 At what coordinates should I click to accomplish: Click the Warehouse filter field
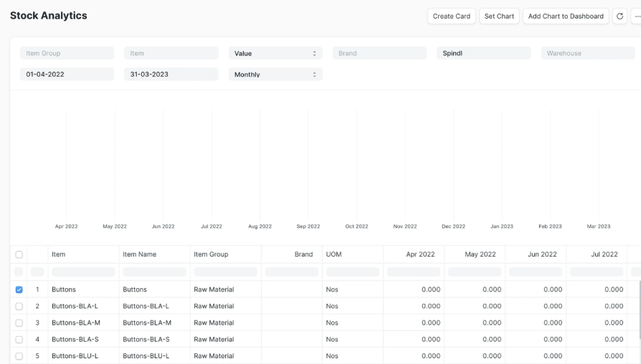point(587,53)
